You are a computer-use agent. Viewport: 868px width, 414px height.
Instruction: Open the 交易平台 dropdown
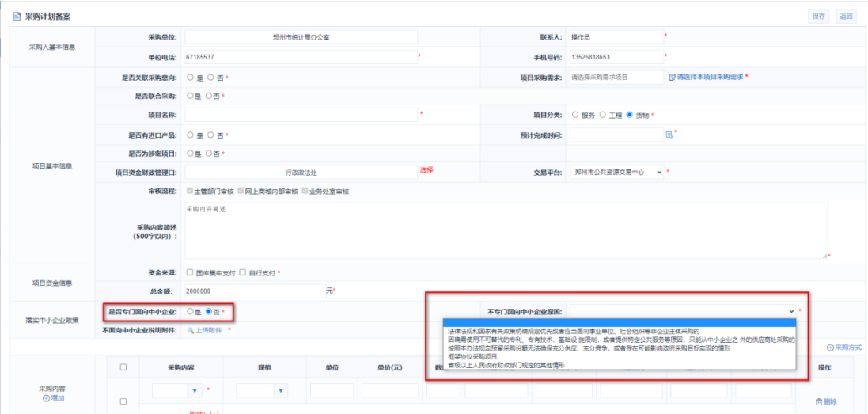tap(616, 173)
